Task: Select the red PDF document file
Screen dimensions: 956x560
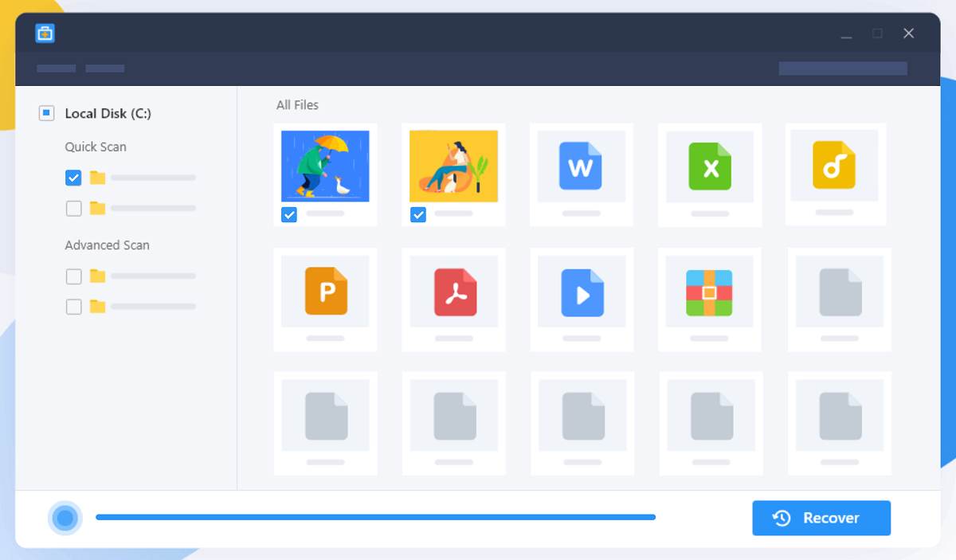Action: (x=455, y=292)
